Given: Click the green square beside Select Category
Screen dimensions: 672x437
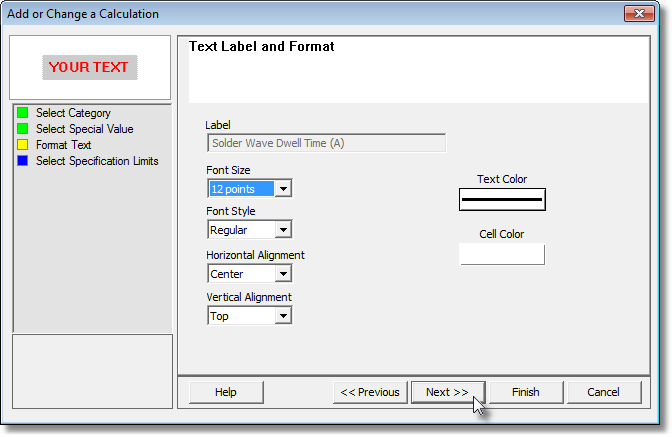Looking at the screenshot, I should (x=23, y=113).
